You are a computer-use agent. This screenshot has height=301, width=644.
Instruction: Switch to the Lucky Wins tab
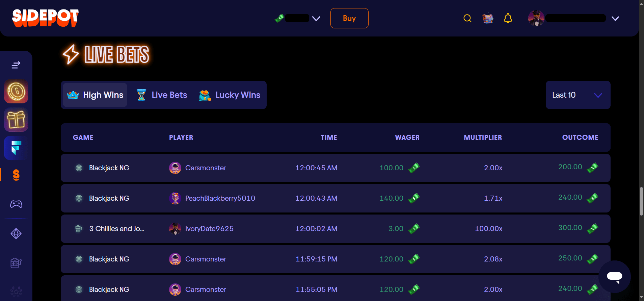point(230,95)
